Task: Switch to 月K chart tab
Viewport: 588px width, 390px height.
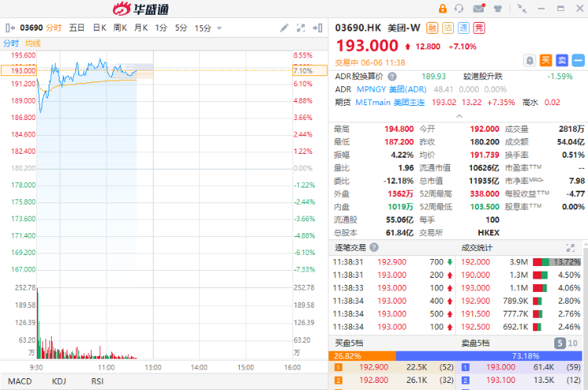Action: coord(141,27)
